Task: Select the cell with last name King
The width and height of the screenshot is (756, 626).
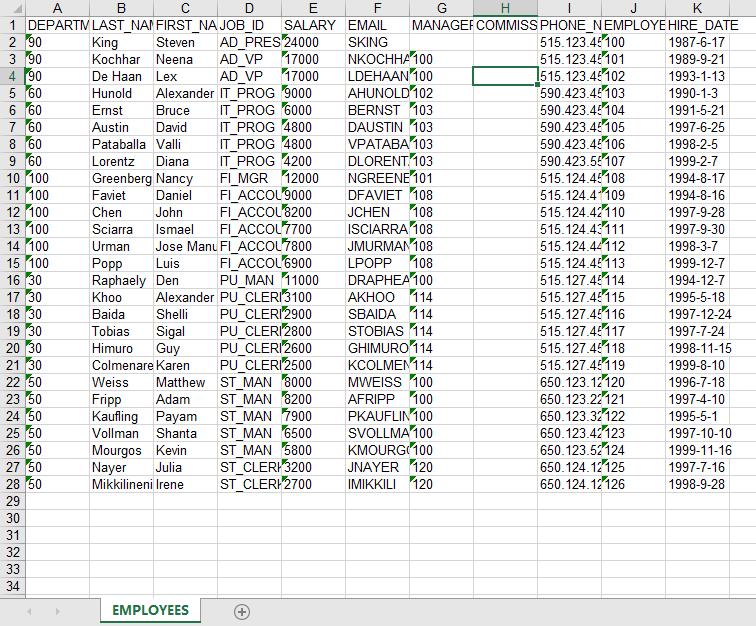Action: click(122, 42)
